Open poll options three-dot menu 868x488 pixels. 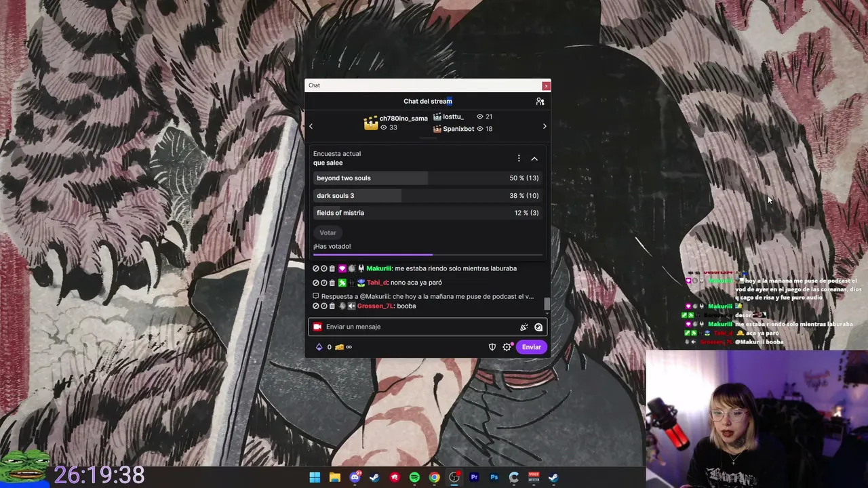pyautogui.click(x=519, y=159)
